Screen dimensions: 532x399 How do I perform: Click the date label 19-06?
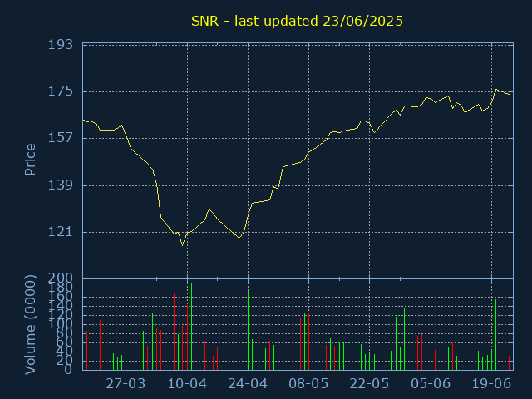point(491,384)
